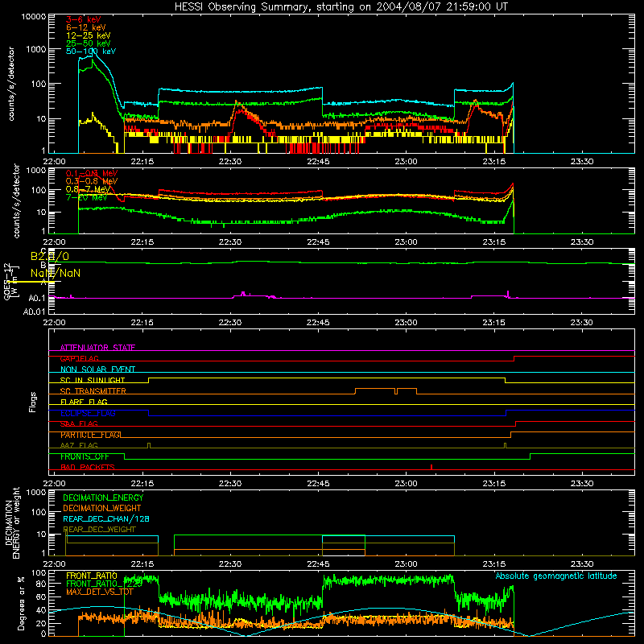Click the DECIMATION ENERGY or weight axis title
The height and width of the screenshot is (644, 644).
(12, 522)
